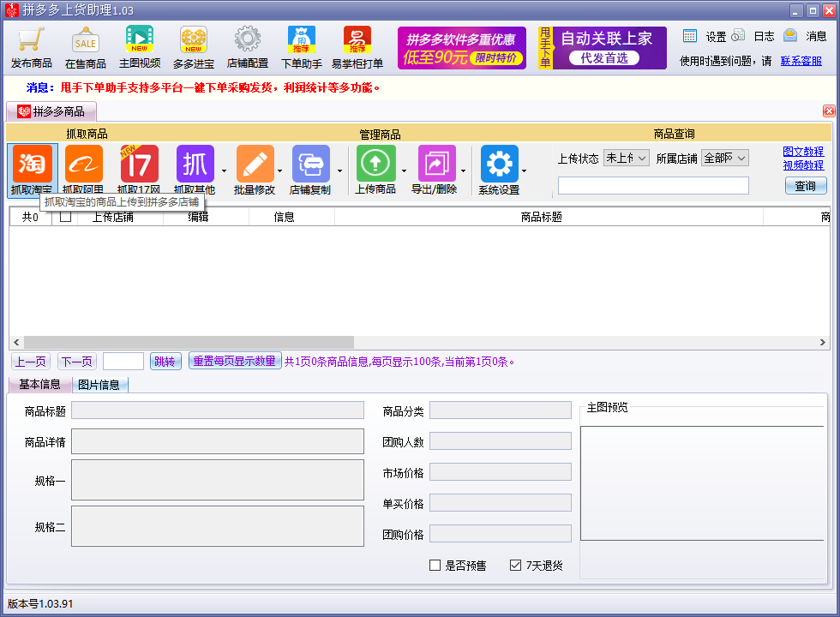
Task: Open the 联系客服 link
Action: (801, 61)
